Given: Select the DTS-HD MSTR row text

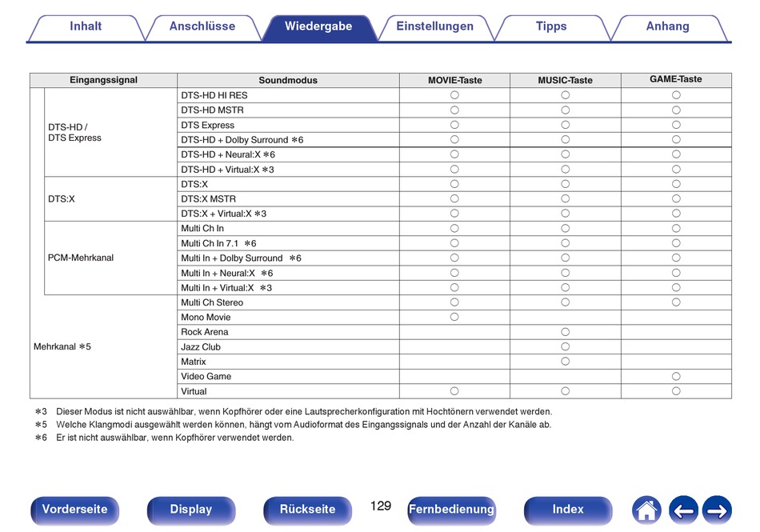Looking at the screenshot, I should click(x=212, y=110).
